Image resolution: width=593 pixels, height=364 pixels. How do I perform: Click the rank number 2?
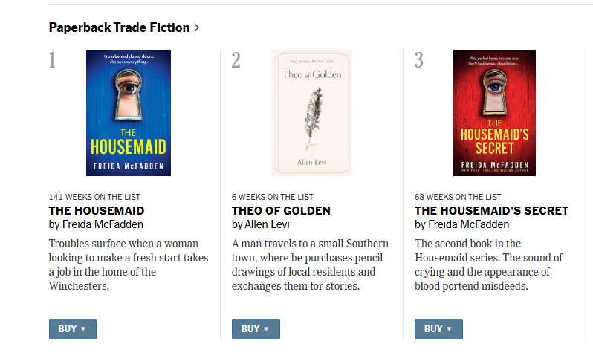click(236, 60)
